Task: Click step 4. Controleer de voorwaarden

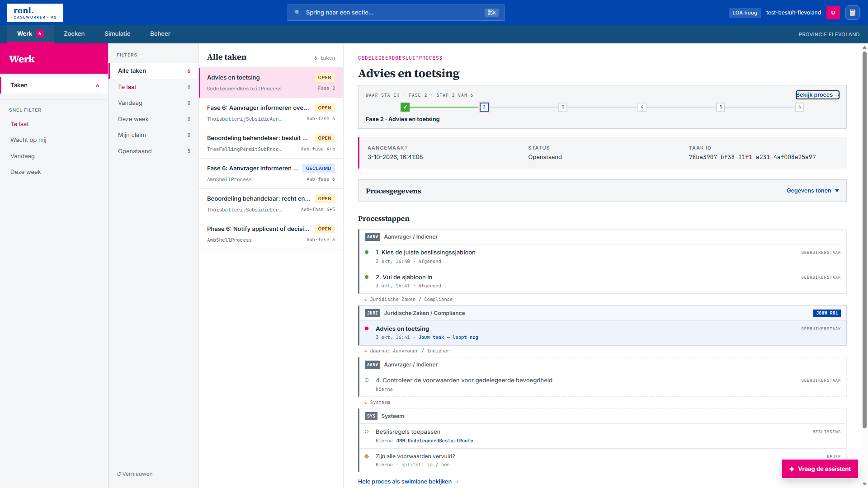Action: pyautogui.click(x=603, y=385)
